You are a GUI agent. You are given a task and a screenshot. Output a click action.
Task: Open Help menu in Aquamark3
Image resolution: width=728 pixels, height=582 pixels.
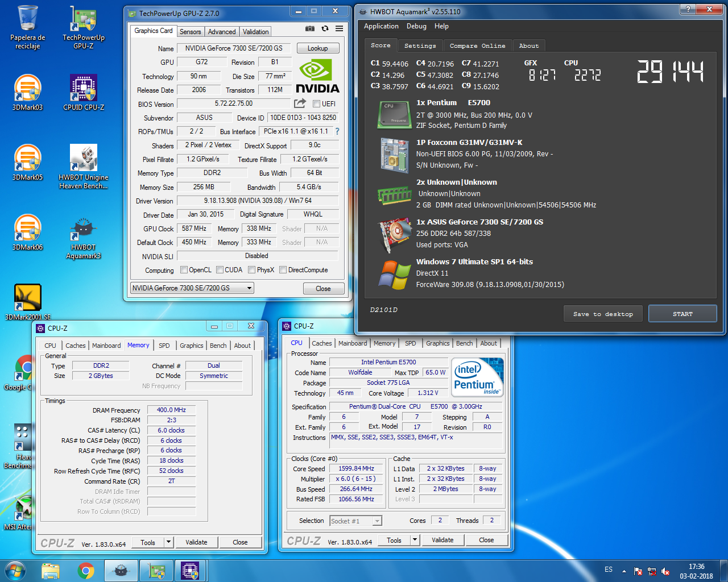tap(441, 26)
